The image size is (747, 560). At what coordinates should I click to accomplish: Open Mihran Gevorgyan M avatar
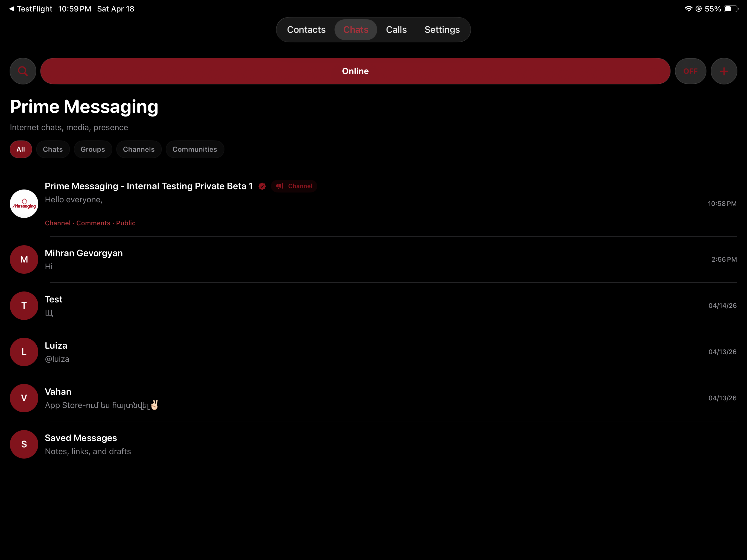pos(24,259)
